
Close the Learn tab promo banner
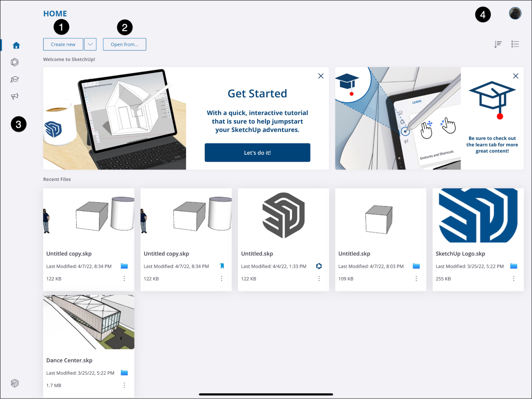(516, 76)
